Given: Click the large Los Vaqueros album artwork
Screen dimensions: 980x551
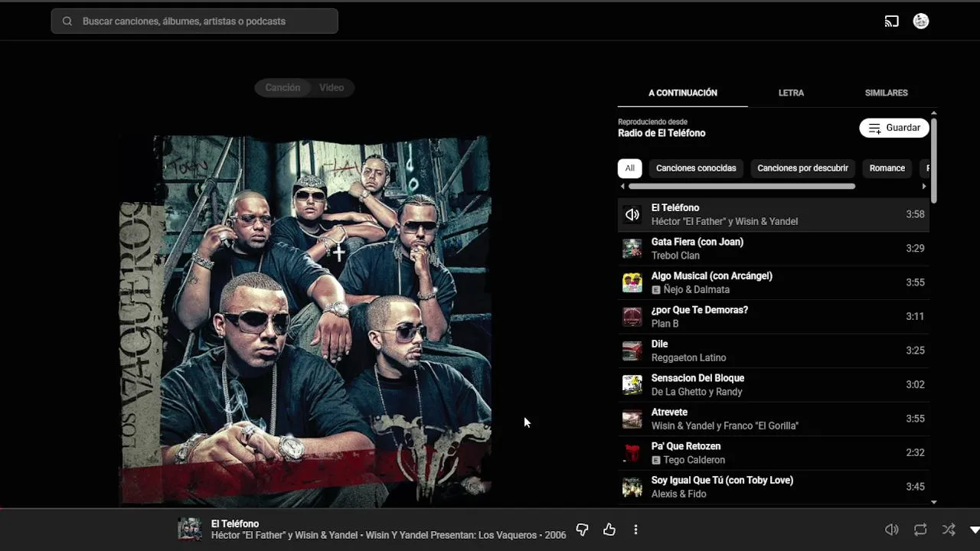Looking at the screenshot, I should 305,320.
